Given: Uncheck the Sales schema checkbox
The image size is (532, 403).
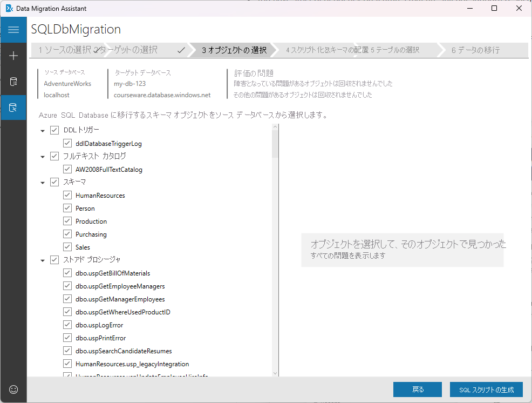Looking at the screenshot, I should (67, 247).
